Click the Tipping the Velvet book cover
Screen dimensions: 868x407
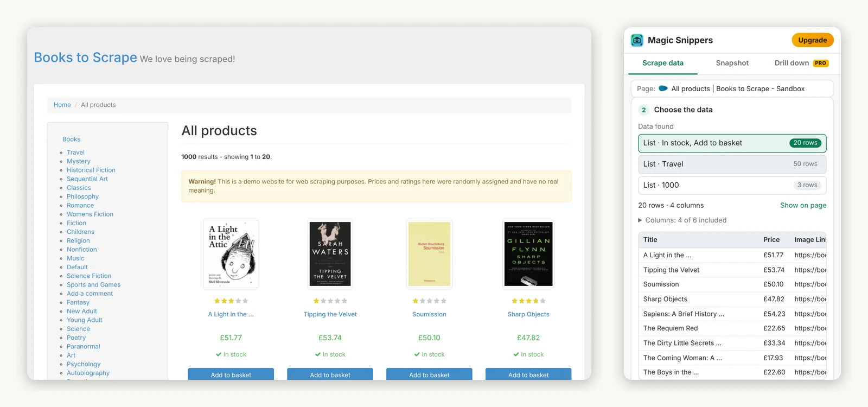330,254
